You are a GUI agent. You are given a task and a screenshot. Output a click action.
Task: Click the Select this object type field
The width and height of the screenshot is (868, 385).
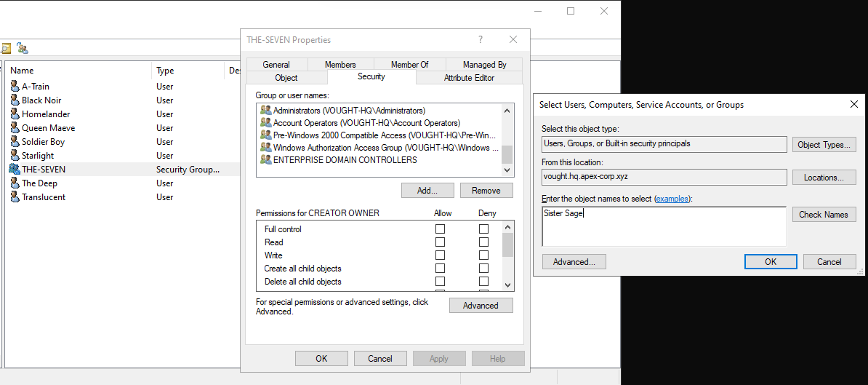coord(664,144)
